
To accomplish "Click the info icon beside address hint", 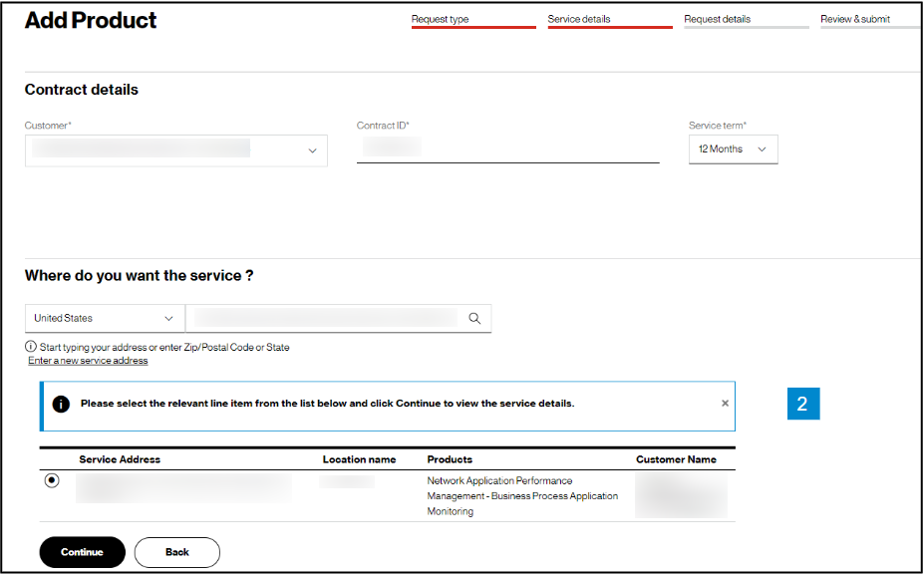I will [x=32, y=347].
